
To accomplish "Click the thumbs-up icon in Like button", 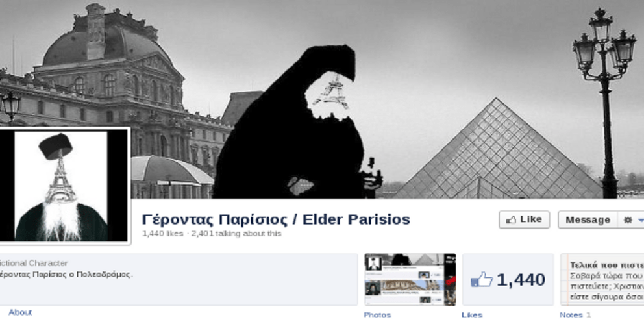I will pos(511,220).
